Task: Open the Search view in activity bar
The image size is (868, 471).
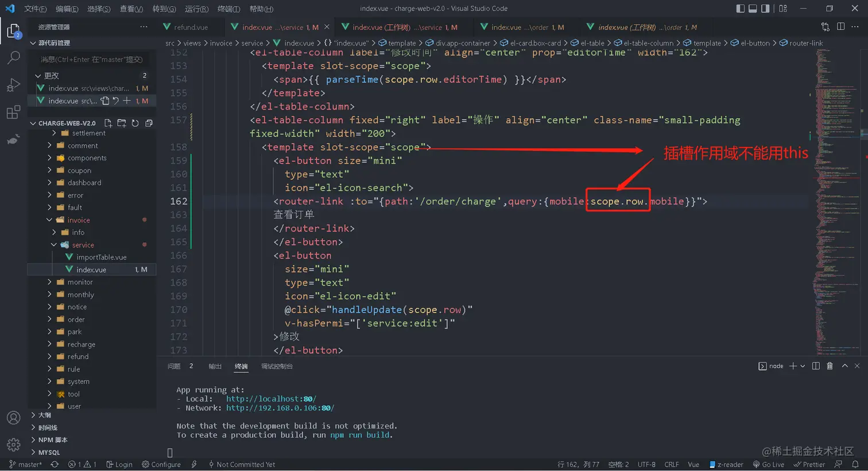Action: 13,57
